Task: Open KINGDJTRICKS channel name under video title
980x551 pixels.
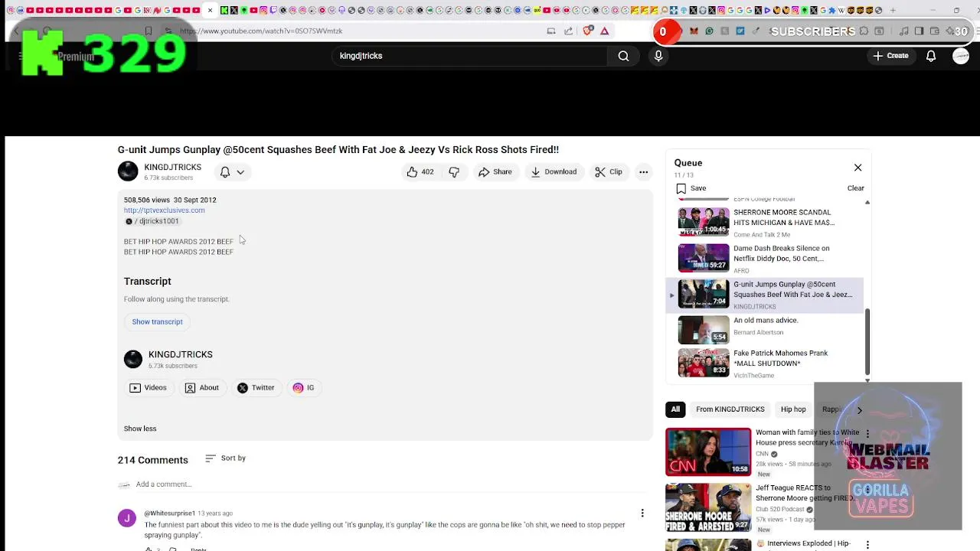Action: [172, 168]
